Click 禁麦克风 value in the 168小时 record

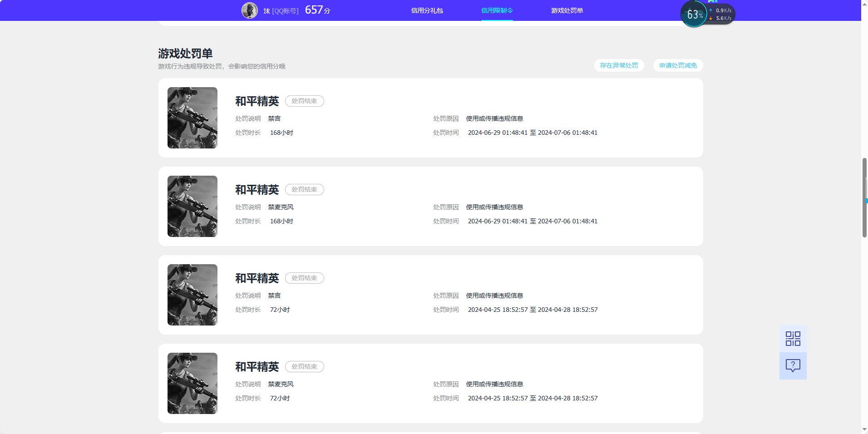pyautogui.click(x=281, y=207)
